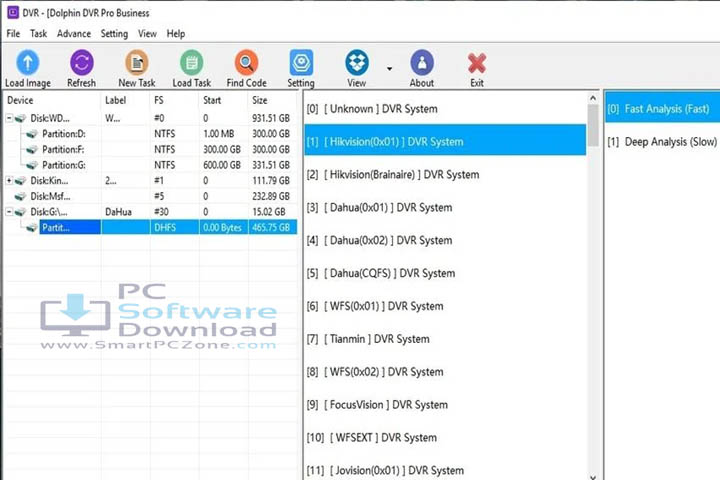Click the Refresh toolbar icon
The image size is (720, 480).
82,62
